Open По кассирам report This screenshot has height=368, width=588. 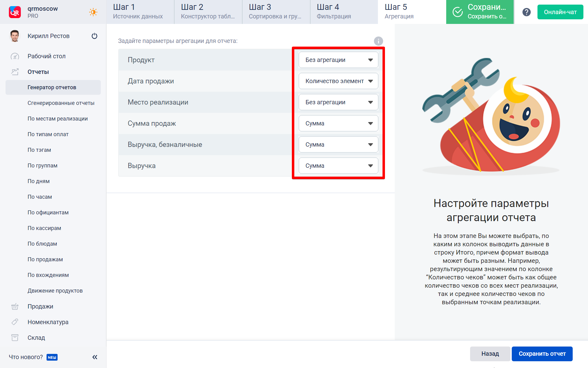click(44, 228)
